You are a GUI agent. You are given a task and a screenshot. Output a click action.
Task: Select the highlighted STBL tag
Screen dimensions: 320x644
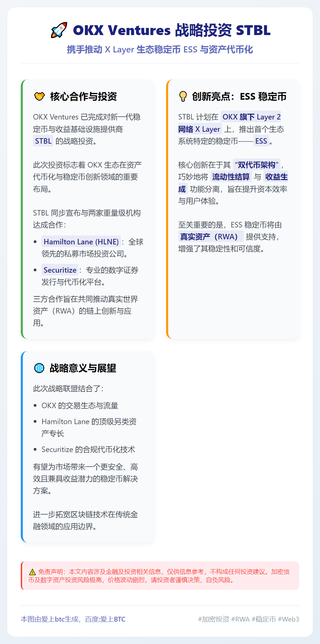[x=43, y=141]
